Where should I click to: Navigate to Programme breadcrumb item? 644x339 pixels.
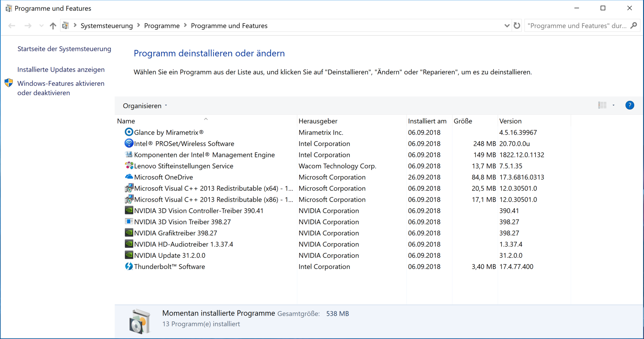tap(162, 26)
